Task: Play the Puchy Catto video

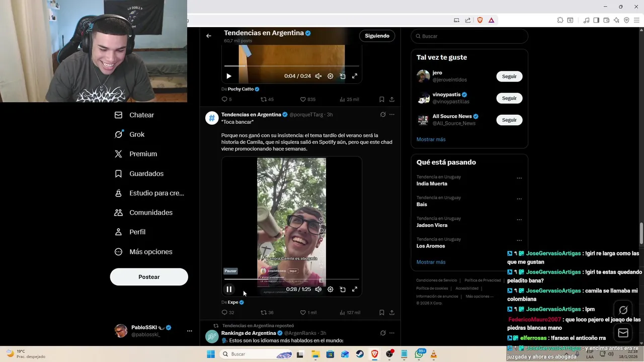Action: click(x=229, y=76)
